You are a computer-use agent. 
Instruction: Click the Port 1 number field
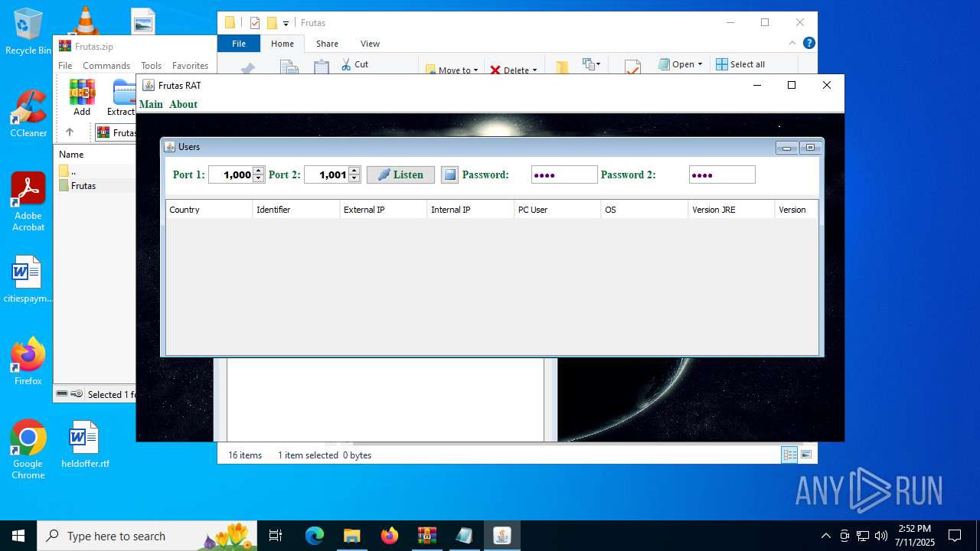coord(231,174)
